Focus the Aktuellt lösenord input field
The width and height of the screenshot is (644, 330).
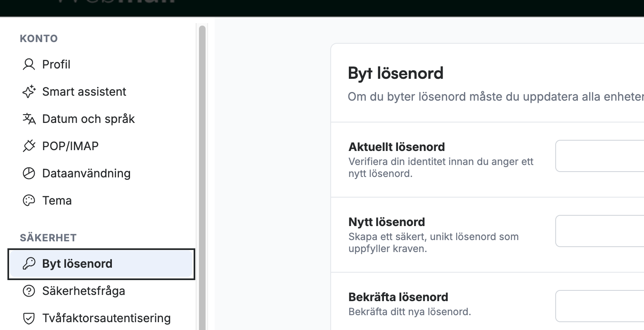tap(600, 156)
